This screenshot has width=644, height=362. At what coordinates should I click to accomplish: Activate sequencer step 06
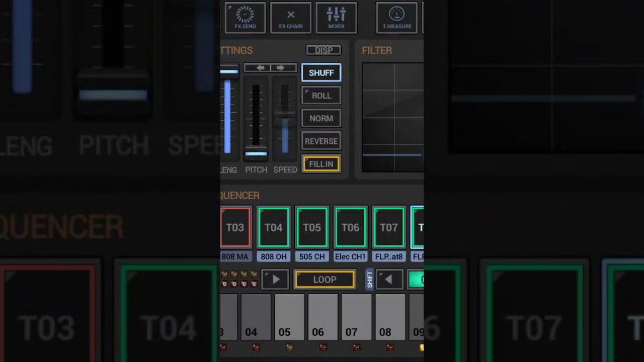click(x=323, y=317)
